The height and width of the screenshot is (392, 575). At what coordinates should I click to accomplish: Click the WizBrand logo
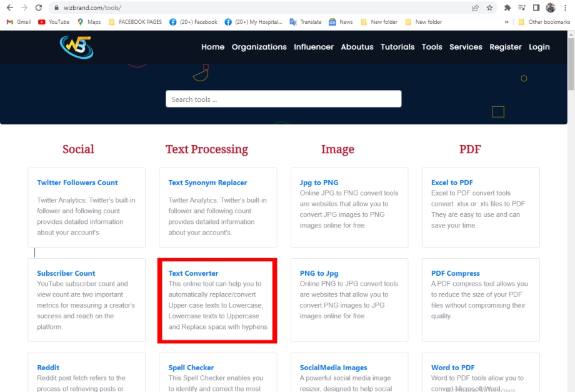[75, 46]
